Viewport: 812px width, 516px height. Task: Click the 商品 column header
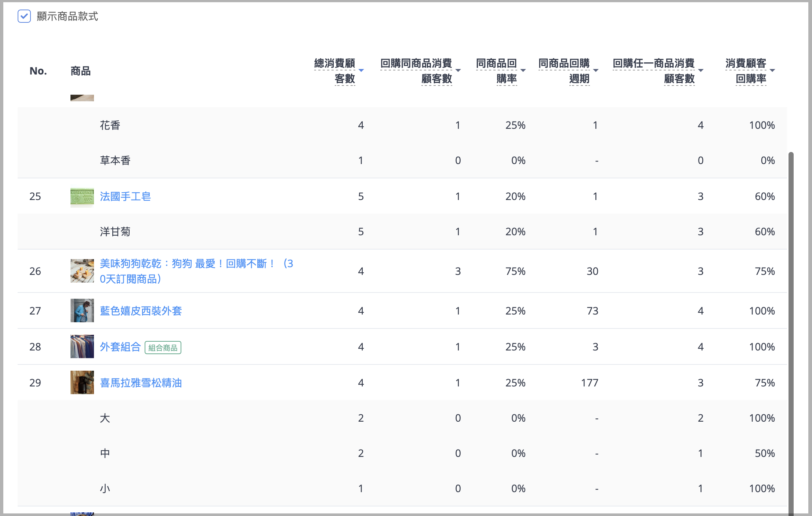coord(80,71)
